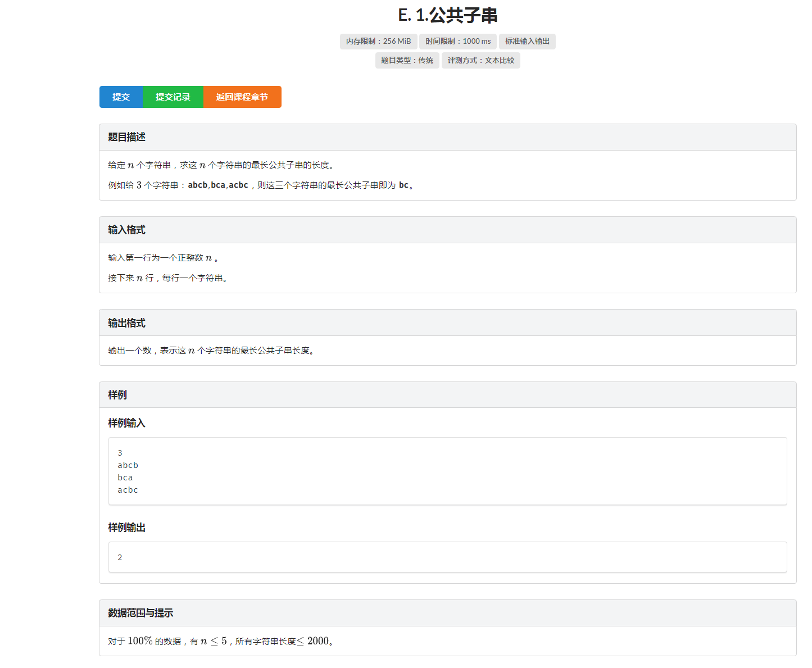Screen dimensions: 812x668
Task: Click the problem title E.1.公共子串
Action: 448,15
